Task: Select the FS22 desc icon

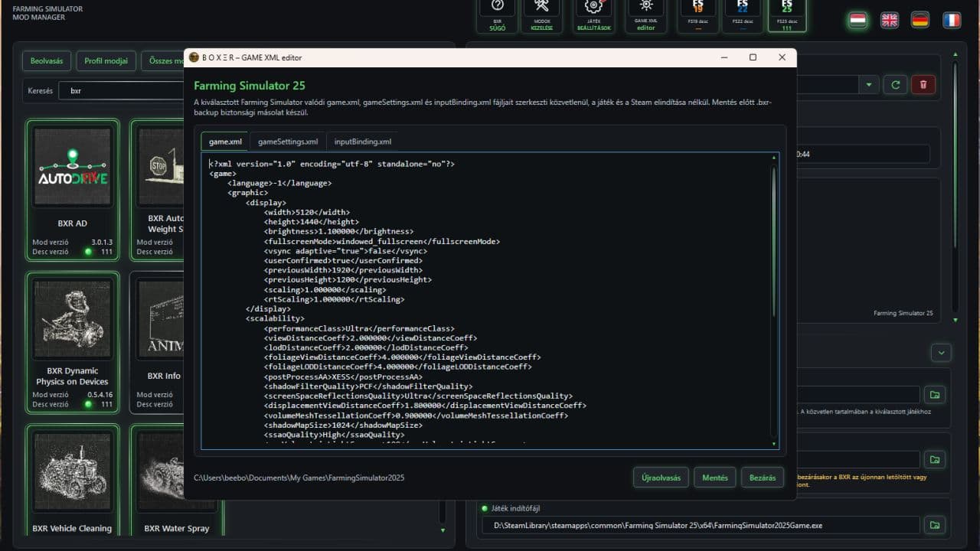Action: (x=742, y=15)
